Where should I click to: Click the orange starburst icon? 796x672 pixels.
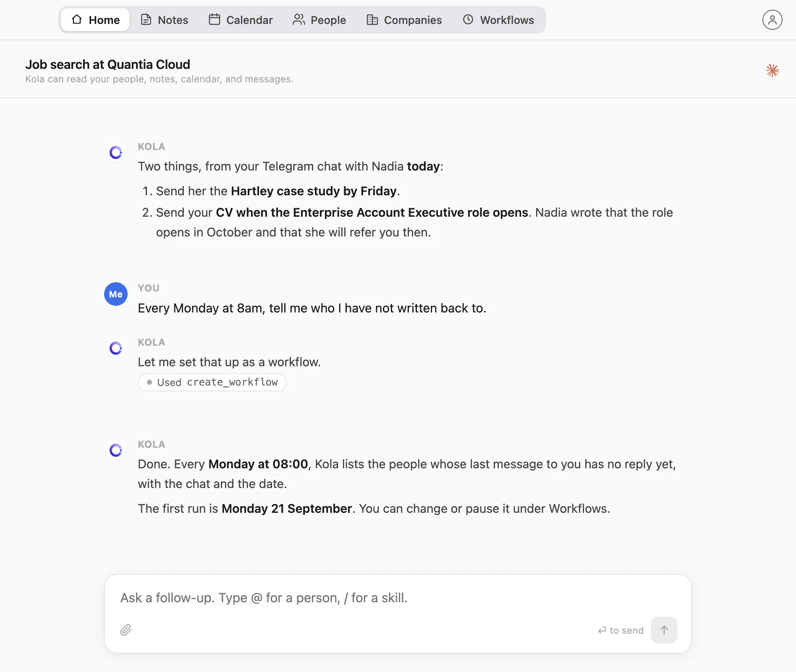(772, 70)
